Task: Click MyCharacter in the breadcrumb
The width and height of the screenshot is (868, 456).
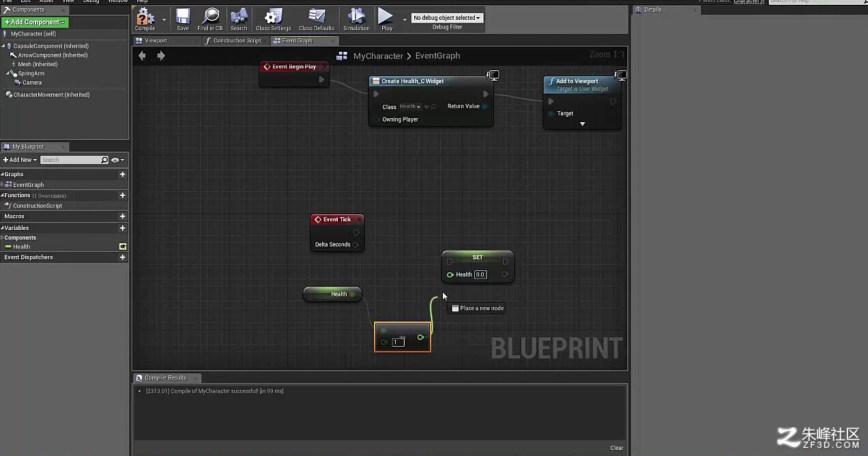Action: (378, 56)
